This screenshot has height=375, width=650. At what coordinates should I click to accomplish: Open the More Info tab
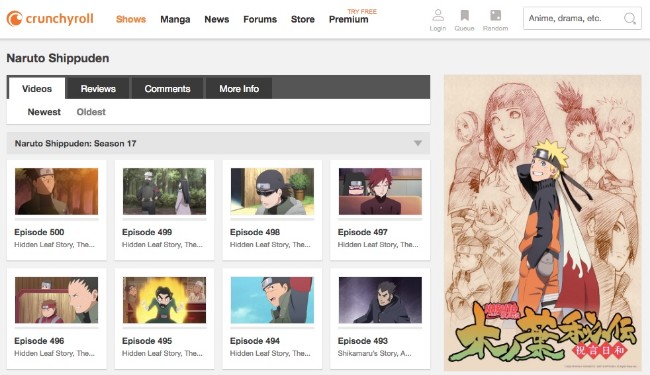click(239, 88)
